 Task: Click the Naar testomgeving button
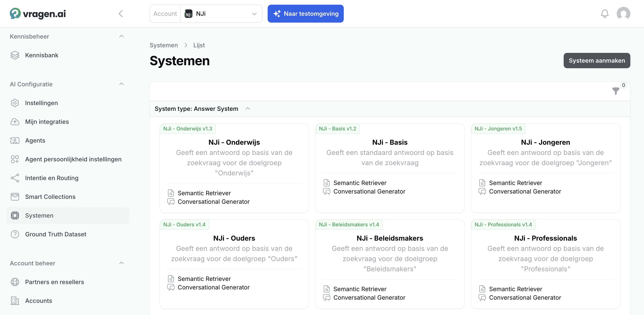pyautogui.click(x=306, y=13)
